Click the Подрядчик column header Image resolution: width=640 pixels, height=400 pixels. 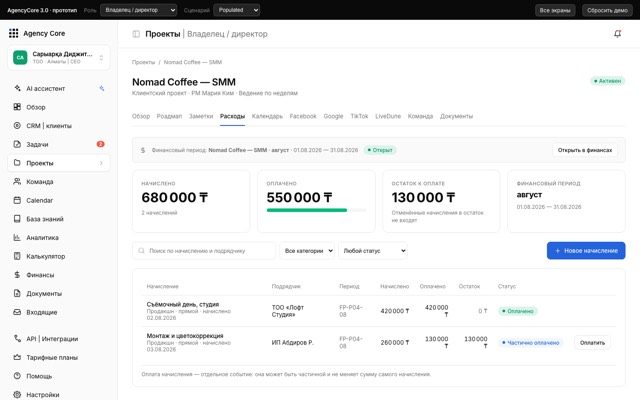tap(286, 286)
